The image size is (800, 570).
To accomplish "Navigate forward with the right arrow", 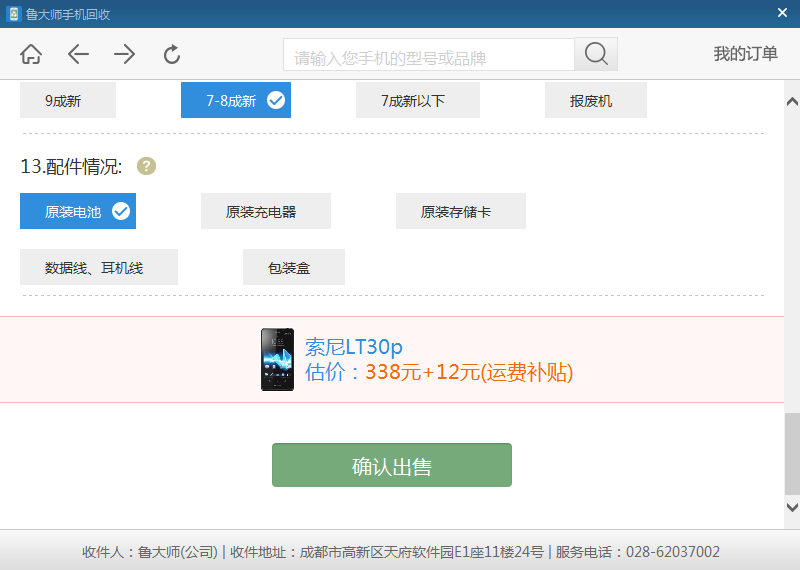I will [x=124, y=54].
